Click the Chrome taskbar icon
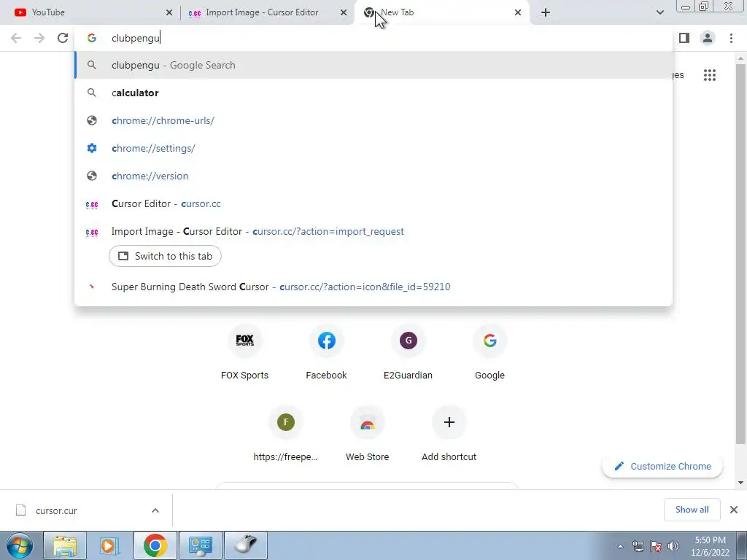747x560 pixels. [x=155, y=545]
